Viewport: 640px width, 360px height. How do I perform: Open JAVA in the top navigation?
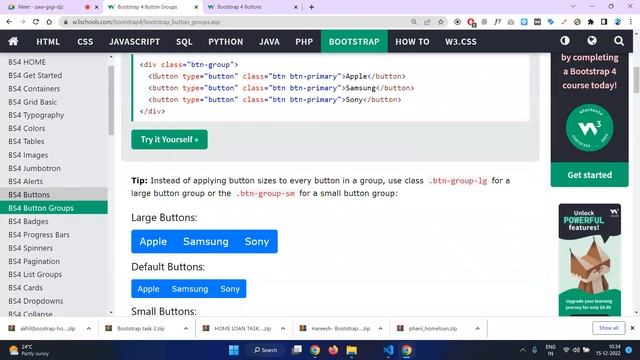(x=269, y=42)
